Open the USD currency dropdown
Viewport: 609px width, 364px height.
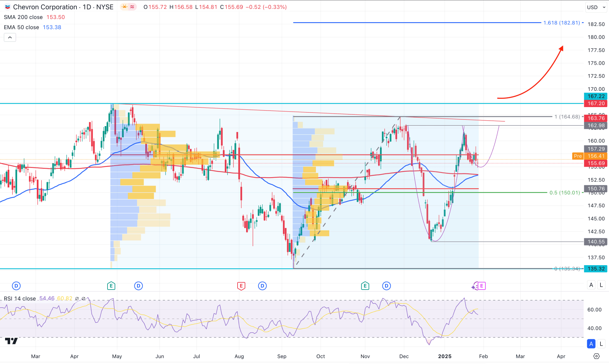596,7
